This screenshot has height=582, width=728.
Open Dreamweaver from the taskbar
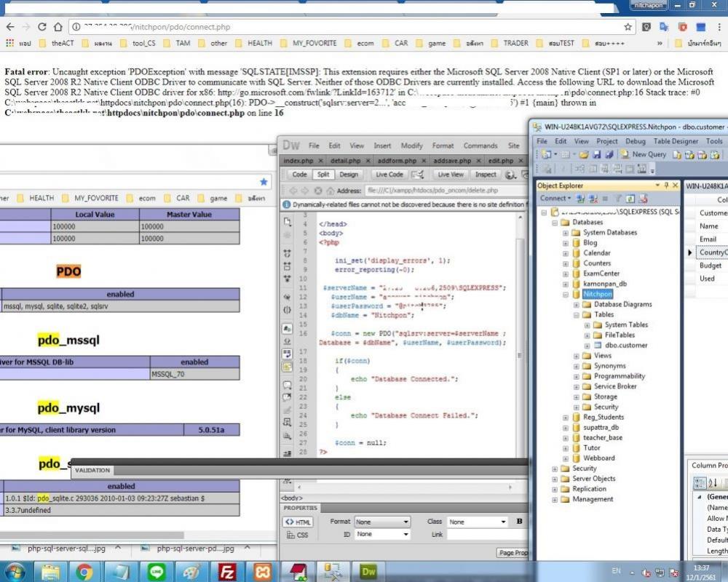point(368,571)
